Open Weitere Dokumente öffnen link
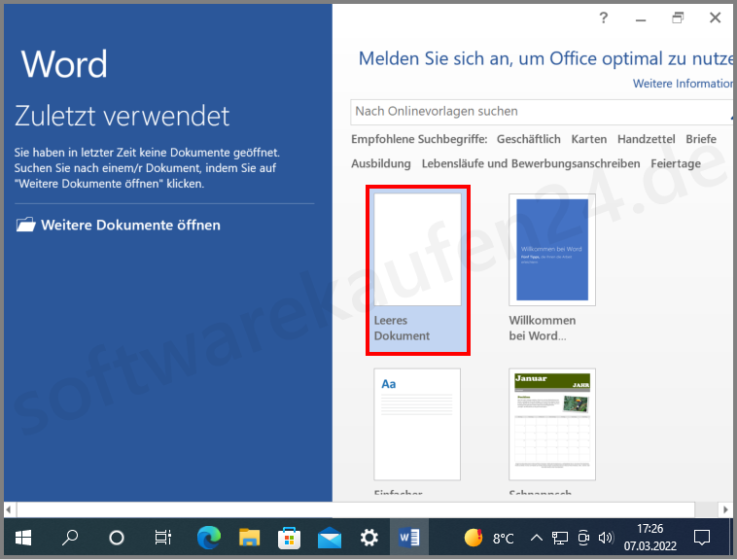This screenshot has width=737, height=560. point(130,225)
